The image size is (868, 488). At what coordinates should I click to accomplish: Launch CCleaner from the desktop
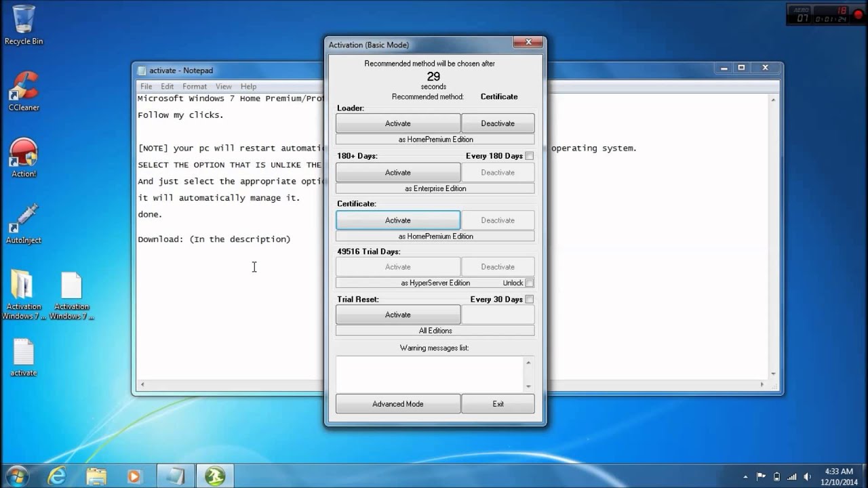tap(23, 91)
